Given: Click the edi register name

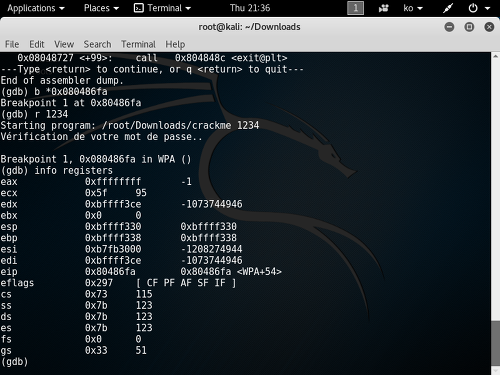Looking at the screenshot, I should coord(9,260).
